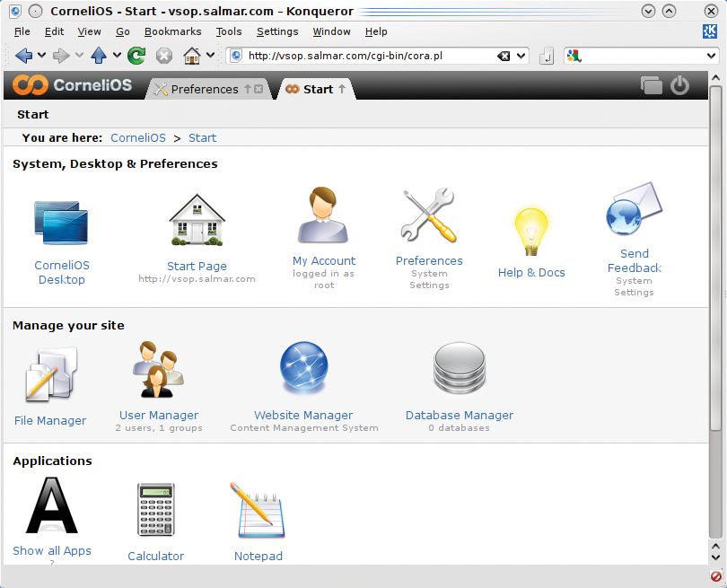Screen dimensions: 727x588
Task: Open Website Manager via the blue globe icon
Action: tap(303, 366)
